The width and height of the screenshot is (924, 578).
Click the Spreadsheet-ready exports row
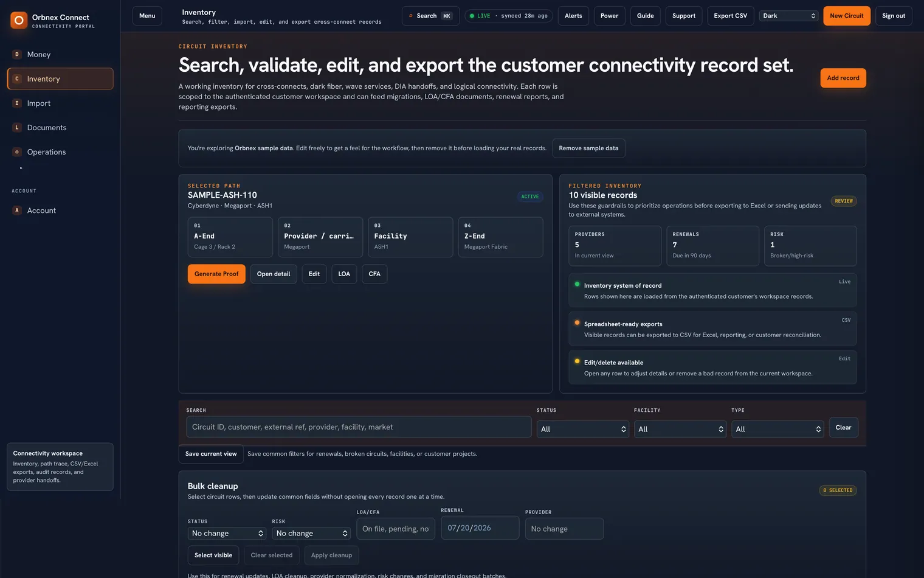(x=712, y=329)
